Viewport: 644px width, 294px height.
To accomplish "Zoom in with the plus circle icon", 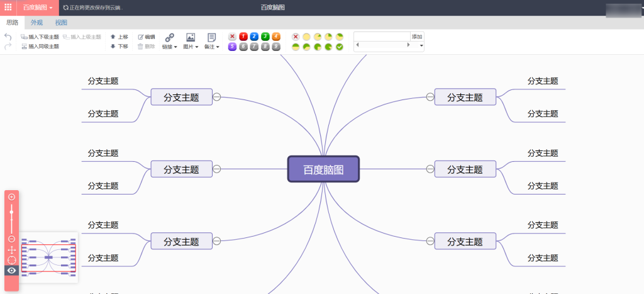I will 11,197.
